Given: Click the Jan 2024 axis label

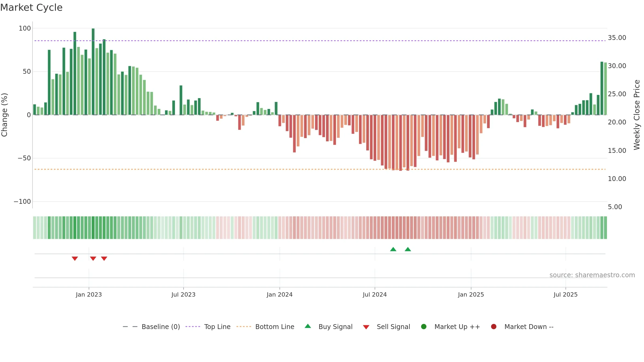Looking at the screenshot, I should (x=280, y=294).
